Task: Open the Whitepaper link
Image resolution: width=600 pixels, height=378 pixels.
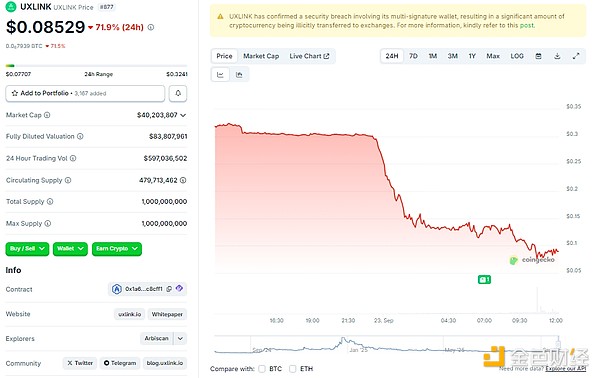Action: 167,314
